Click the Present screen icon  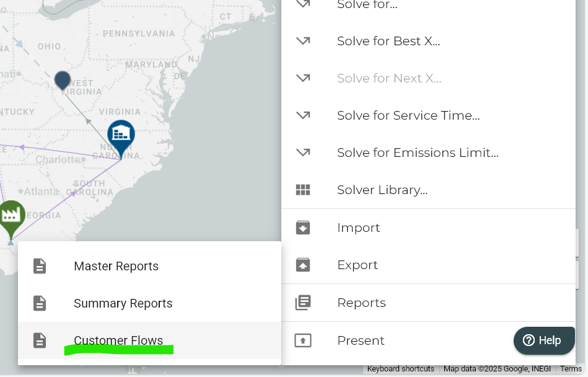click(303, 340)
